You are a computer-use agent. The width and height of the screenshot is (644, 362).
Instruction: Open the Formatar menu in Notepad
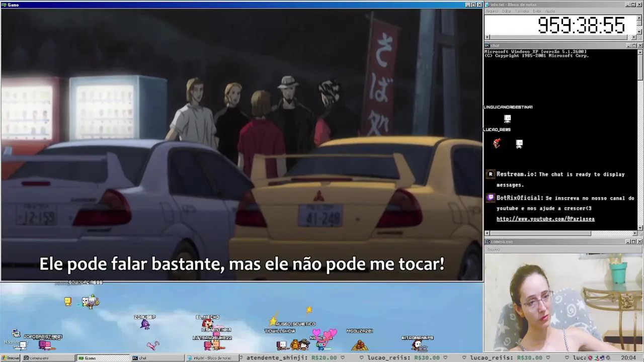[x=522, y=11]
